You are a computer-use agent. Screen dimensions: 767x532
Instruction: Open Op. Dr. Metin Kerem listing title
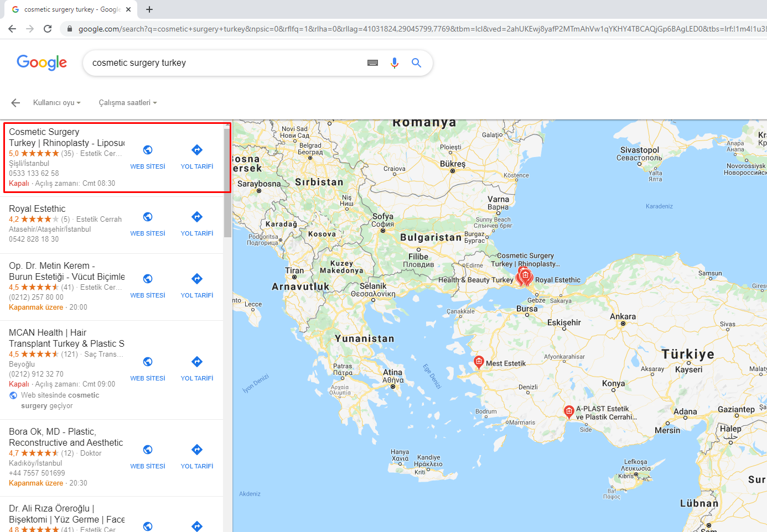pyautogui.click(x=66, y=271)
